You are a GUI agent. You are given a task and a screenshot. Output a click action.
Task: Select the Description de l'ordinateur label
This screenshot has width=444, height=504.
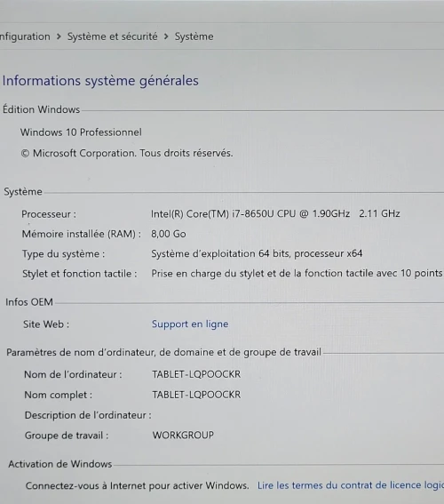coord(88,415)
